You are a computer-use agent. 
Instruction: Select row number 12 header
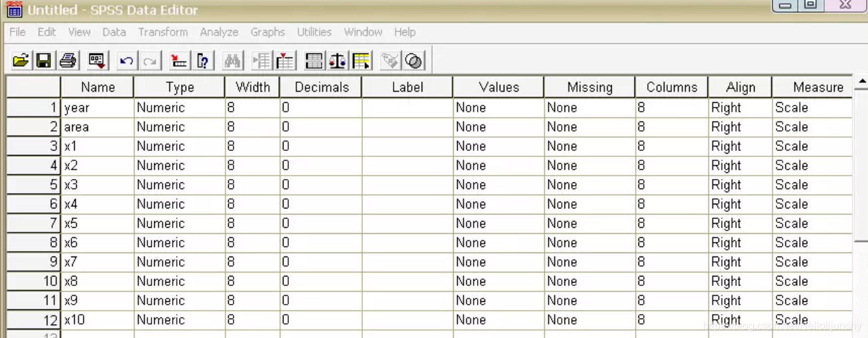pyautogui.click(x=33, y=320)
